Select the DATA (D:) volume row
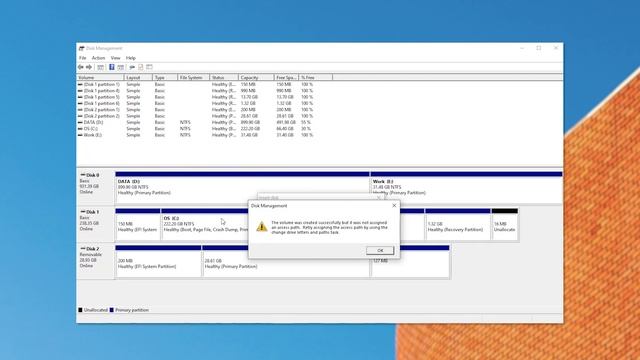 coord(196,122)
